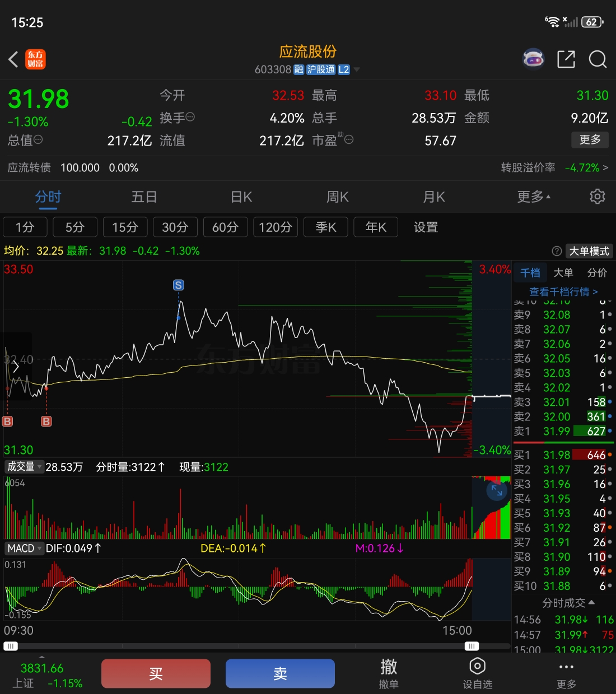Tap the 融 margin badge
616x694 pixels.
(x=299, y=69)
